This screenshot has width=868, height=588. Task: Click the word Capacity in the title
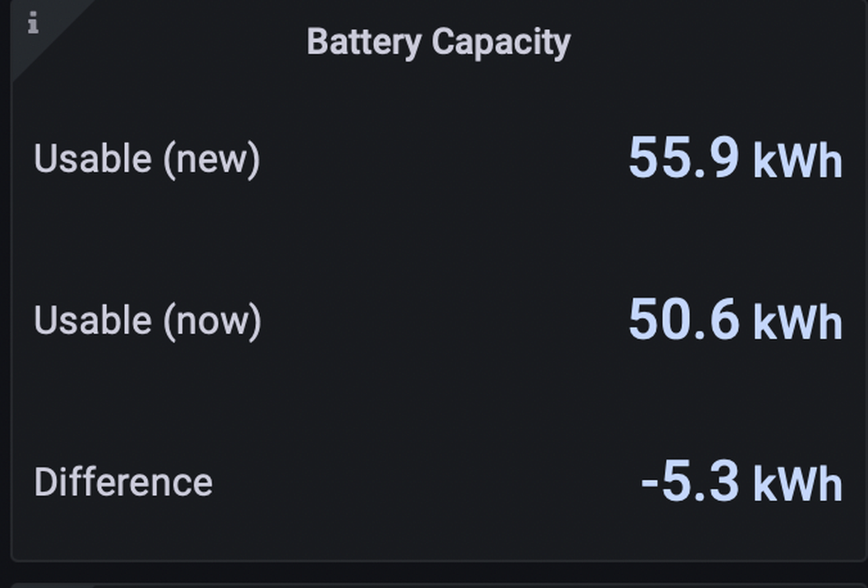(x=501, y=43)
